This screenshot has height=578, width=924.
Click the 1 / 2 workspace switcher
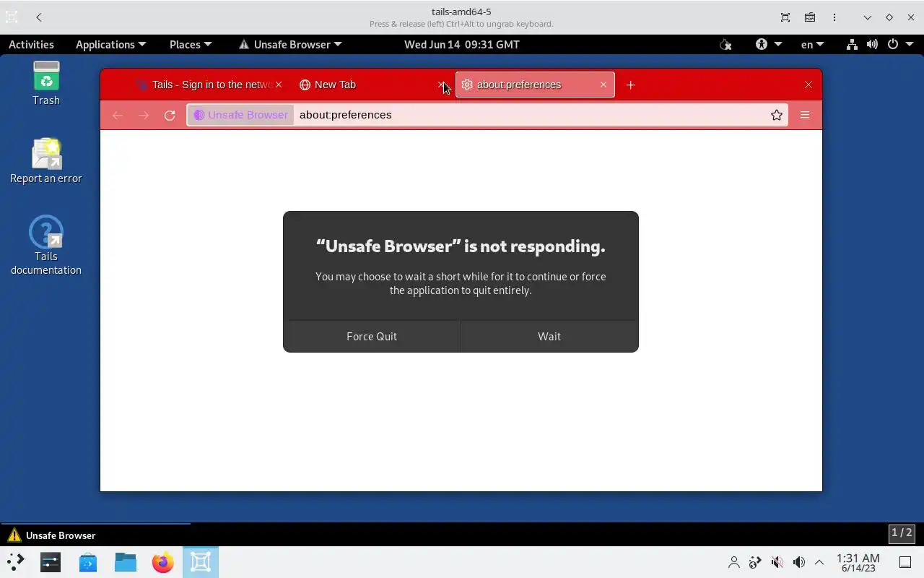pos(902,533)
